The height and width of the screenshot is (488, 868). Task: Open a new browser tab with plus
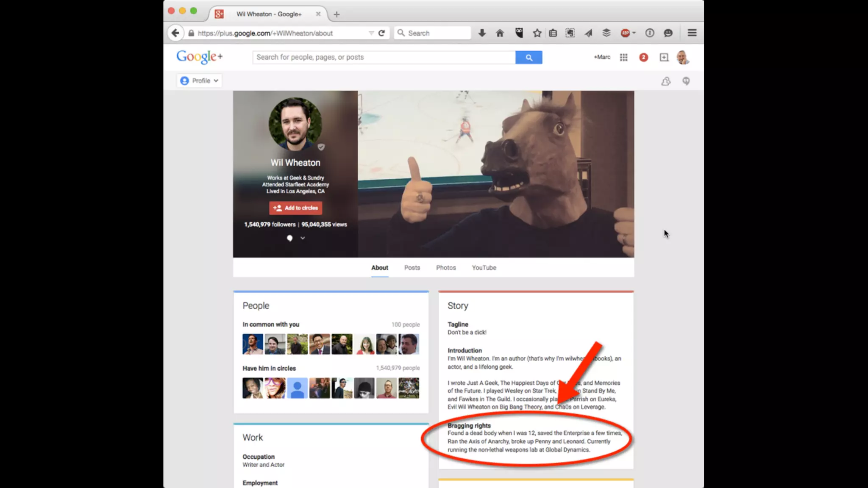coord(337,14)
